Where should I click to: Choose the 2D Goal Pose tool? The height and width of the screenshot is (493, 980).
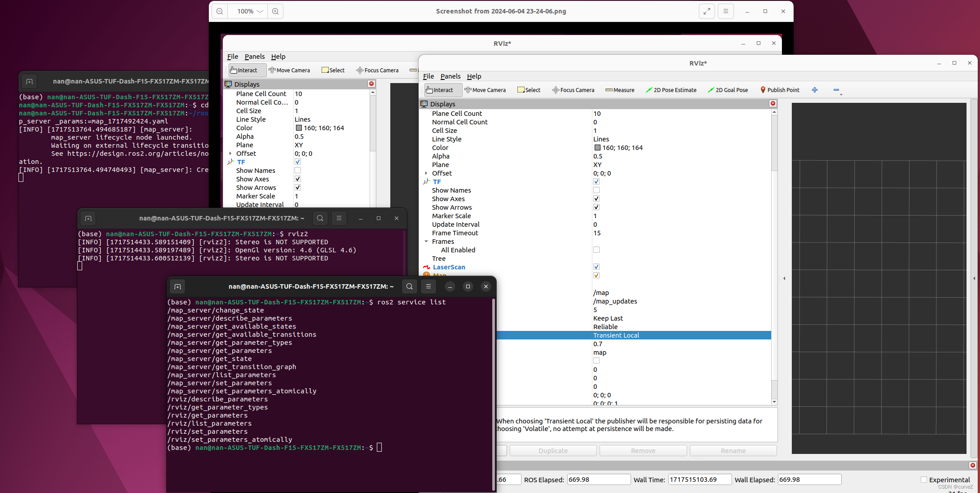coord(728,90)
